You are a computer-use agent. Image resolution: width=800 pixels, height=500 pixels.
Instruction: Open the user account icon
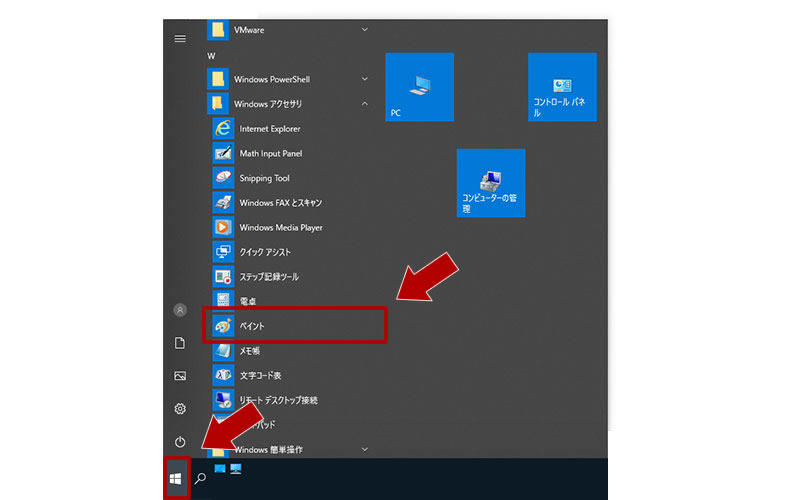coord(180,310)
